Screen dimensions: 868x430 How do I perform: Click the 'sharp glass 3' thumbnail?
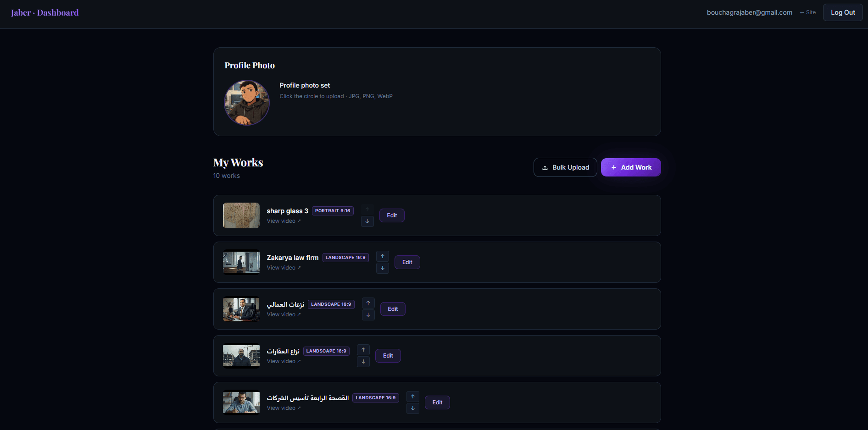(241, 215)
